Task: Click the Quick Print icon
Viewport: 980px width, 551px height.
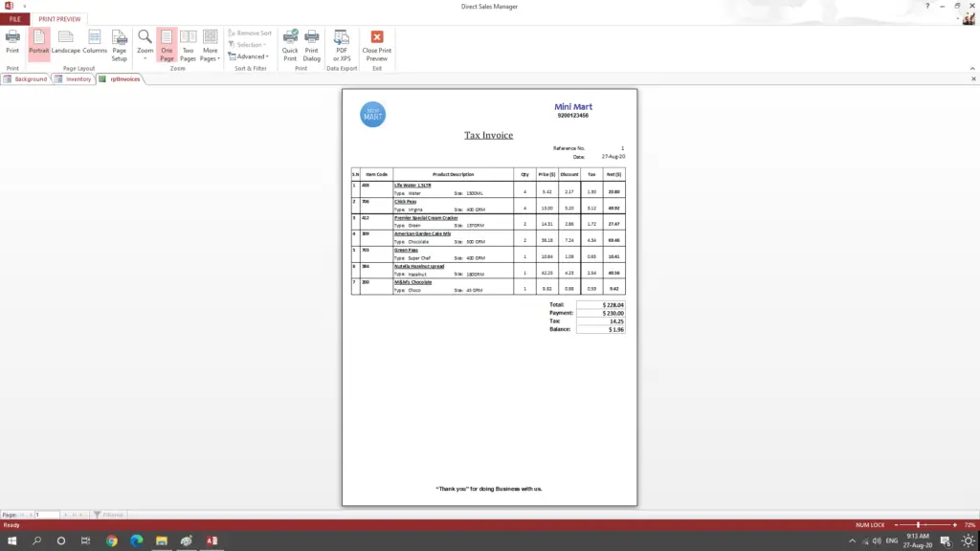Action: 291,42
